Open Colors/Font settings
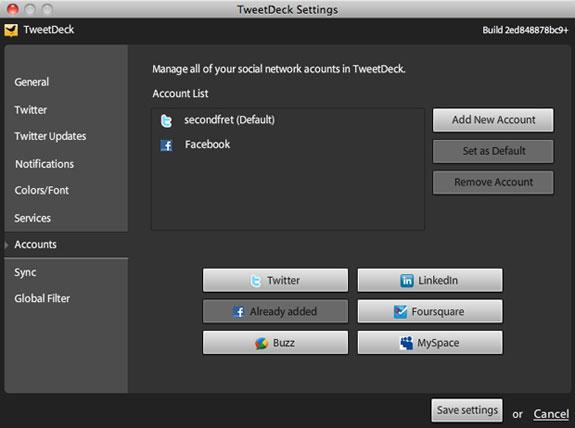This screenshot has height=428, width=575. click(x=41, y=190)
